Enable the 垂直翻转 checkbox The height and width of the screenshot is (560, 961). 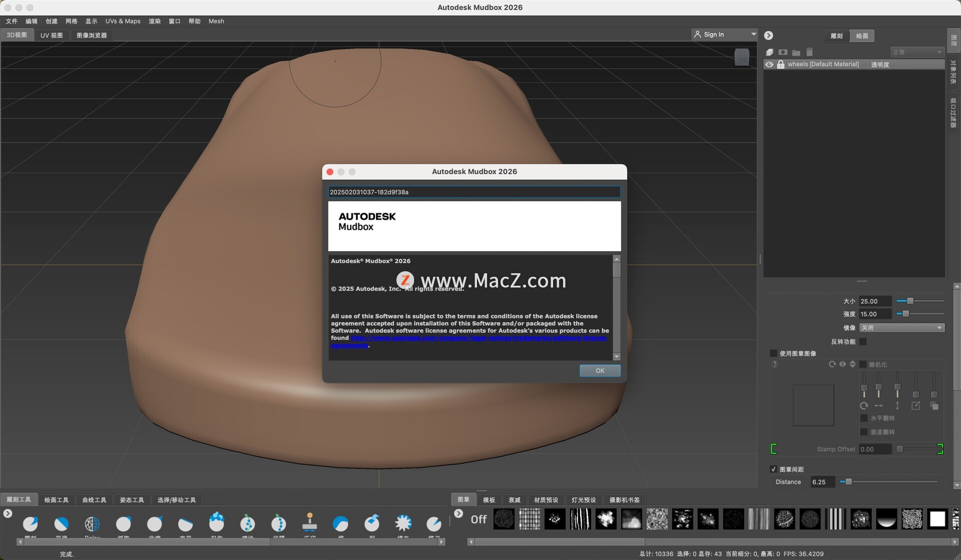pyautogui.click(x=863, y=432)
